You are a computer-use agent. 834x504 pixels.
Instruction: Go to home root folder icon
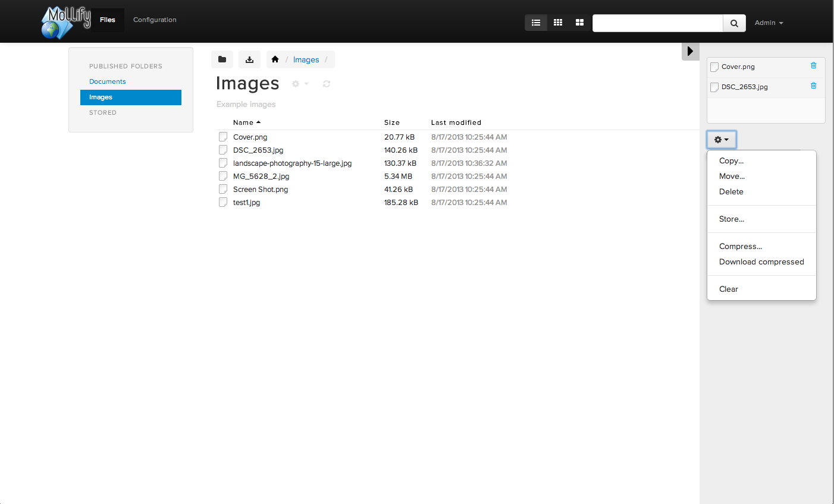click(x=275, y=59)
